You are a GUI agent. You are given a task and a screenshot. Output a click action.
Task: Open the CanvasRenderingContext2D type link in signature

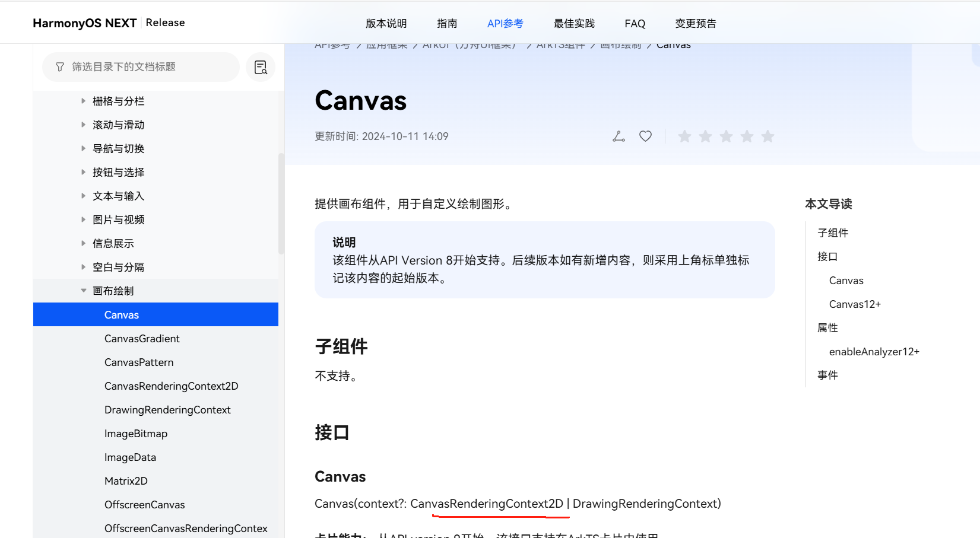[x=486, y=504]
